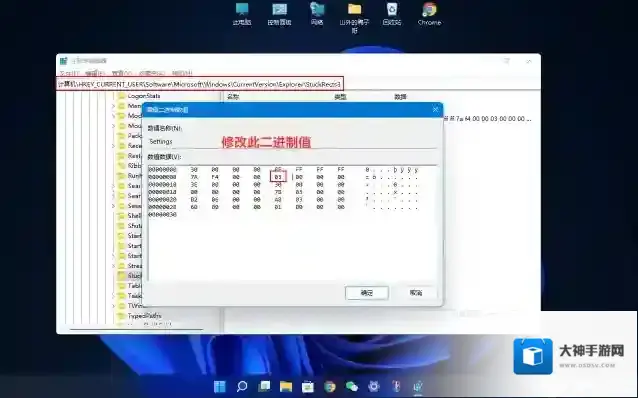Open the Windows Start menu

[220, 386]
